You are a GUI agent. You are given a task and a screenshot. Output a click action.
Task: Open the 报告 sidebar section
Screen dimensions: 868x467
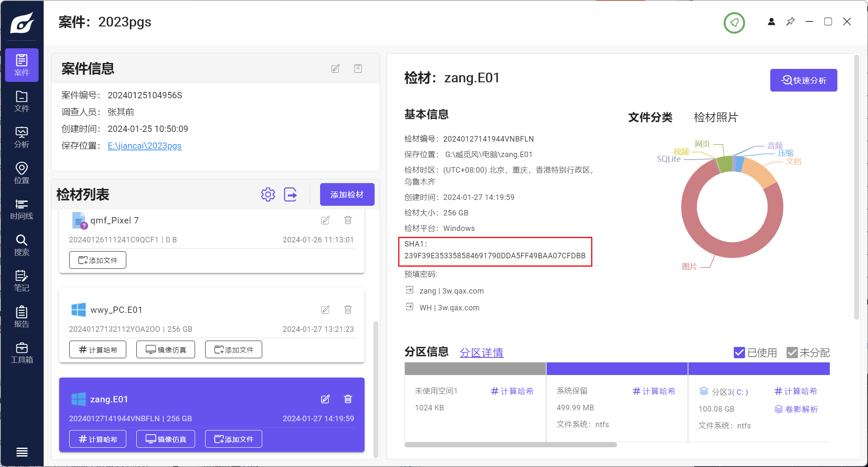pos(22,317)
